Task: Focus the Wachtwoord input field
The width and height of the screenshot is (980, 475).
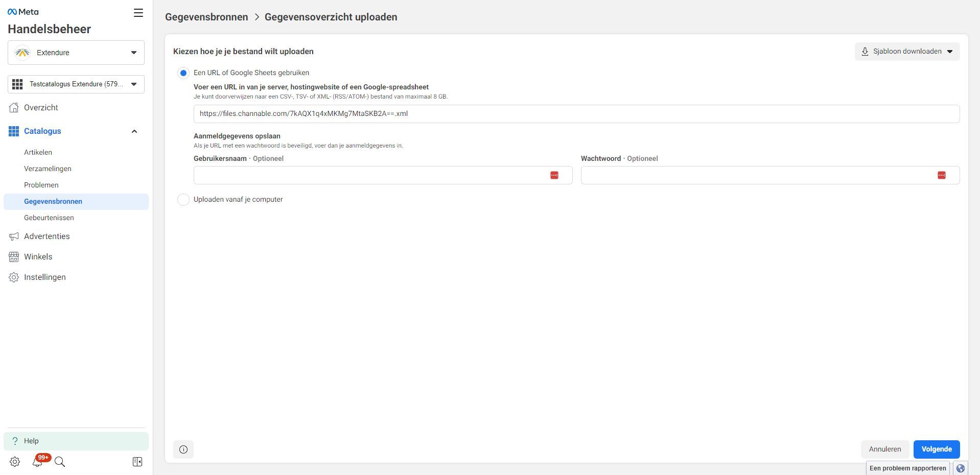Action: click(770, 175)
